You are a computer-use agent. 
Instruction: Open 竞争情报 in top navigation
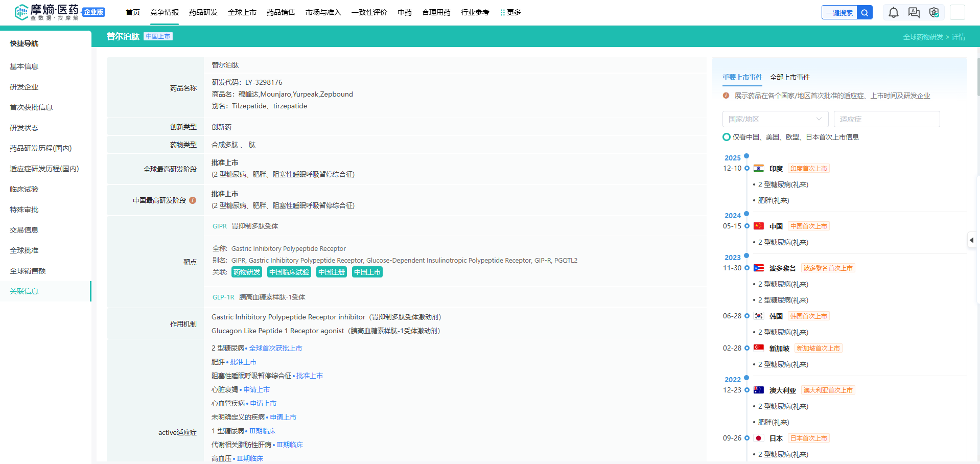tap(165, 12)
